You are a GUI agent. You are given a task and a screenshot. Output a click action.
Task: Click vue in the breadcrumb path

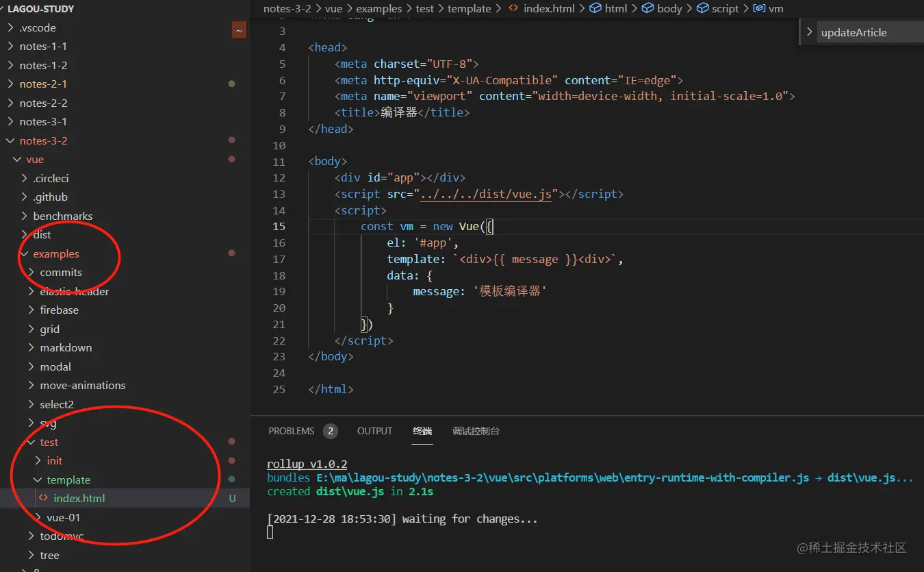click(333, 9)
